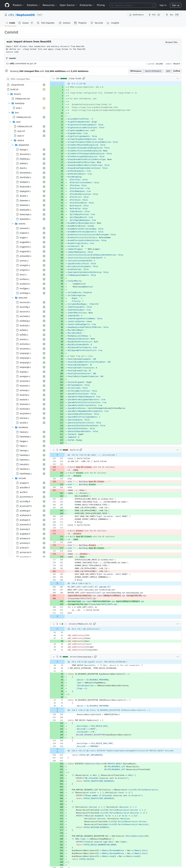Viewport: 186px width, 868px height.
Task: Expand lines below build.sh last hunk
Action: point(57,616)
